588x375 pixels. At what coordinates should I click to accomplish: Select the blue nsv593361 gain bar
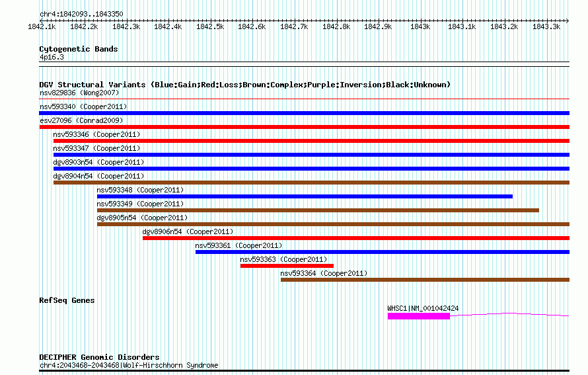point(382,252)
